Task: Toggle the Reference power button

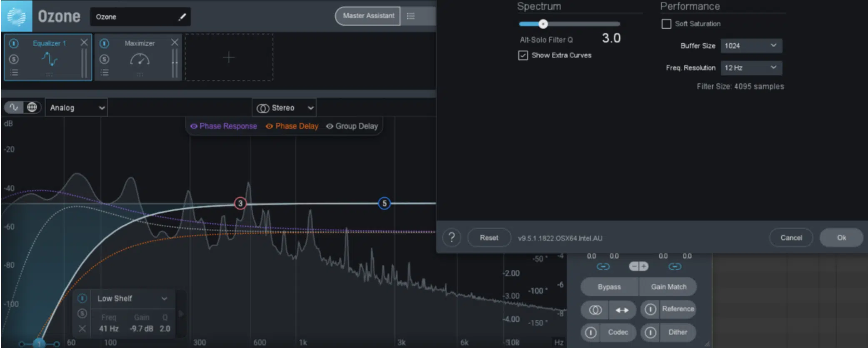Action: point(650,309)
